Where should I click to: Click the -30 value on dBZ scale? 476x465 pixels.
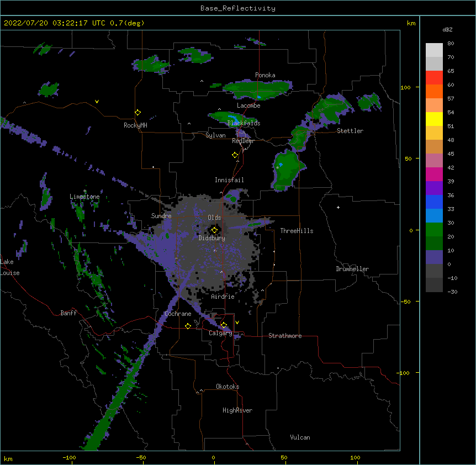click(x=452, y=292)
